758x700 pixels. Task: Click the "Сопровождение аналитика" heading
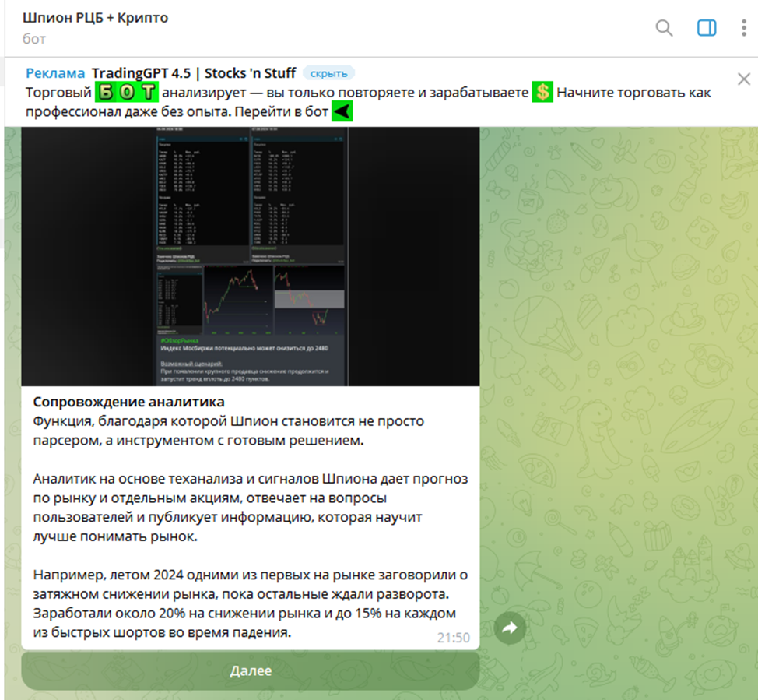click(128, 402)
